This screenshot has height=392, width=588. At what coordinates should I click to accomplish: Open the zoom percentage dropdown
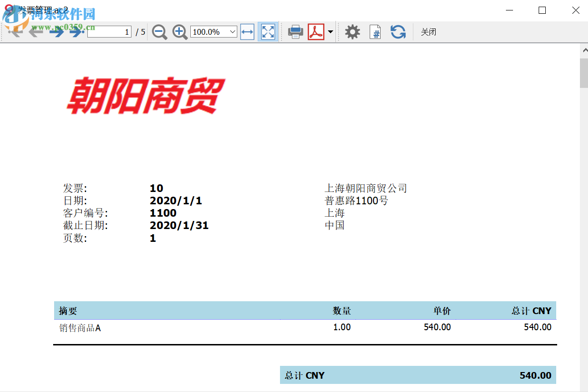click(233, 32)
